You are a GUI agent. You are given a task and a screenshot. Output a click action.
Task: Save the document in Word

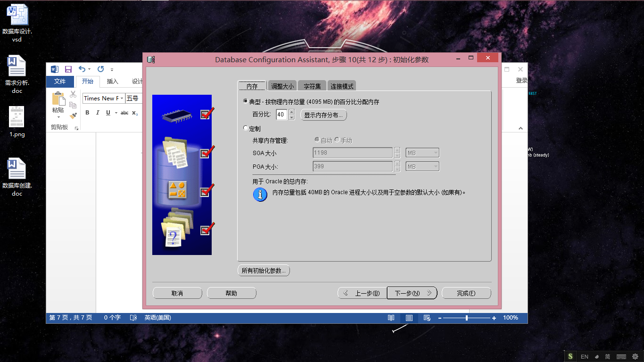coord(68,69)
